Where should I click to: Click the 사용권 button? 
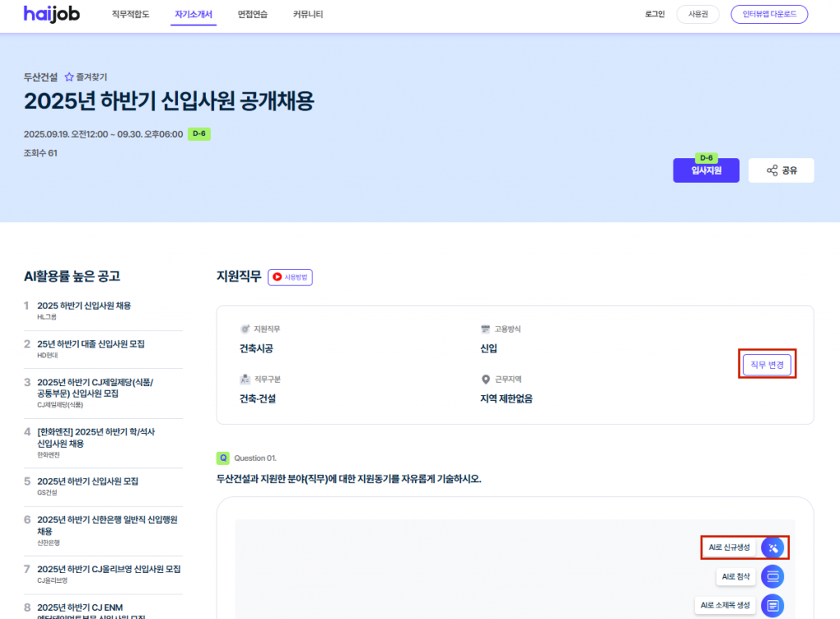697,15
